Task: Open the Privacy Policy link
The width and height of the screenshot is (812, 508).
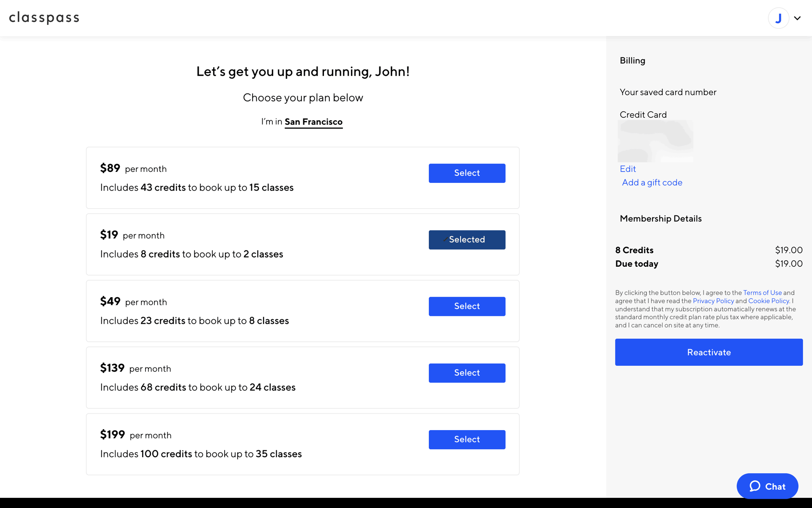Action: 713,301
